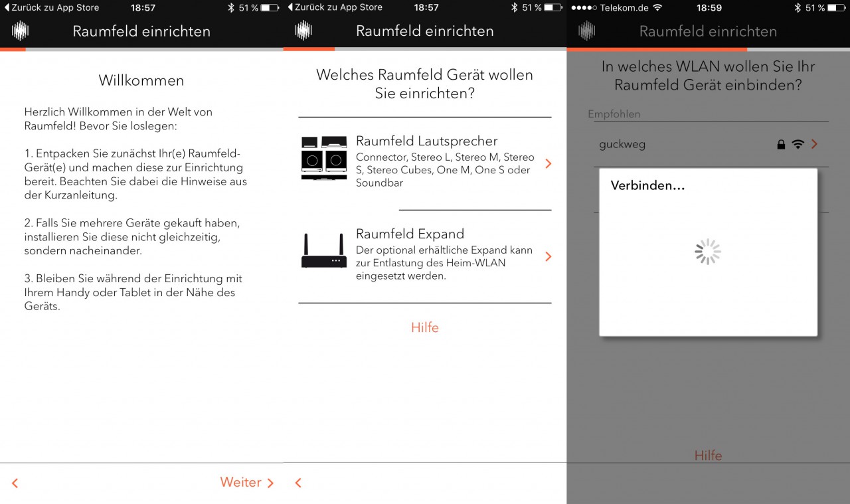
Task: Tap Raumfeld logo on device selection screen
Action: (x=303, y=31)
